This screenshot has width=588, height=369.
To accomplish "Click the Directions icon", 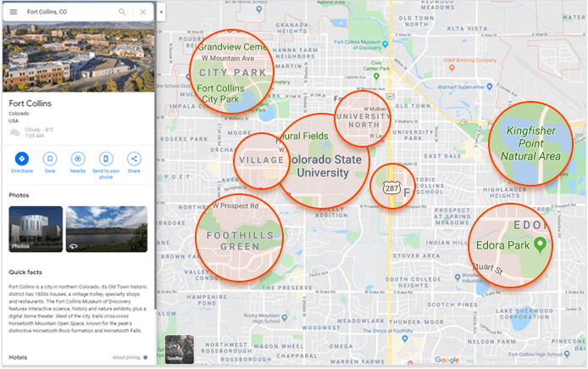I will pyautogui.click(x=22, y=159).
